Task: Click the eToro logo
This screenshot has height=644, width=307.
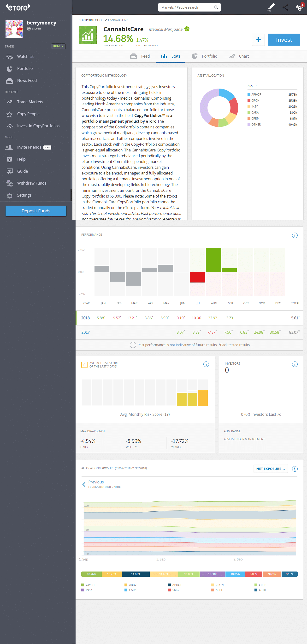Action: [x=18, y=7]
